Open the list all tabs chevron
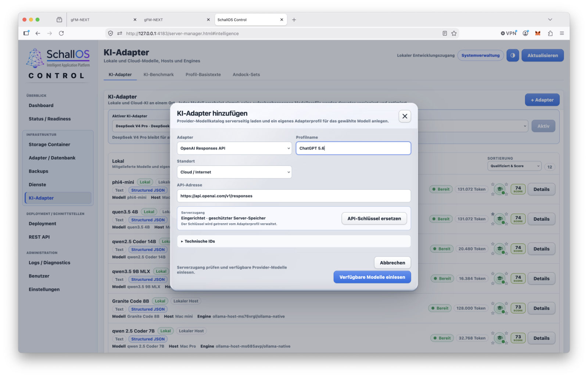 point(550,20)
